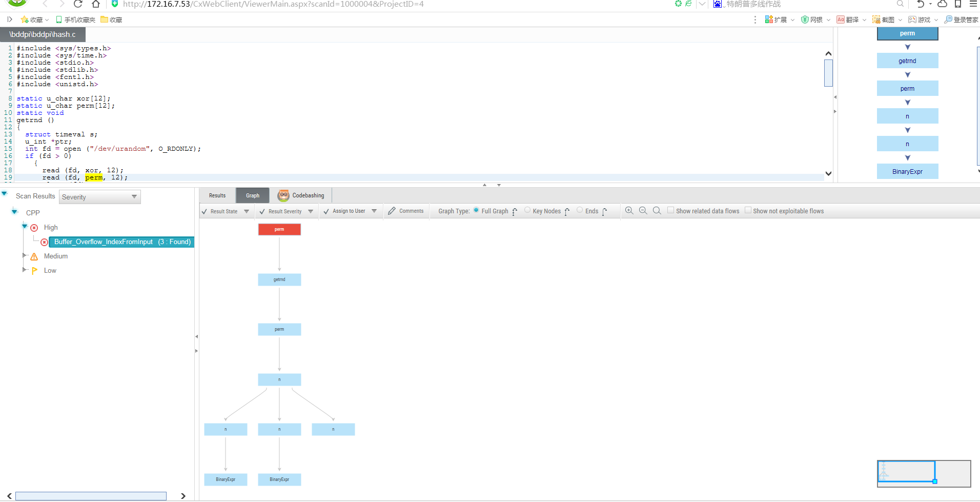Open the Codebashing tab
The height and width of the screenshot is (502, 980).
[x=301, y=195]
